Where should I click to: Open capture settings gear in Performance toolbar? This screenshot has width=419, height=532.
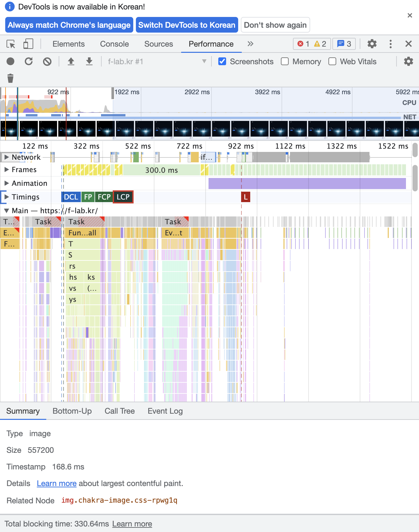[408, 61]
